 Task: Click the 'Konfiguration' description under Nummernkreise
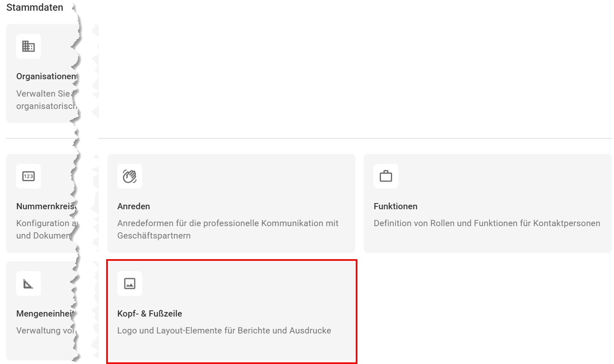click(x=45, y=229)
